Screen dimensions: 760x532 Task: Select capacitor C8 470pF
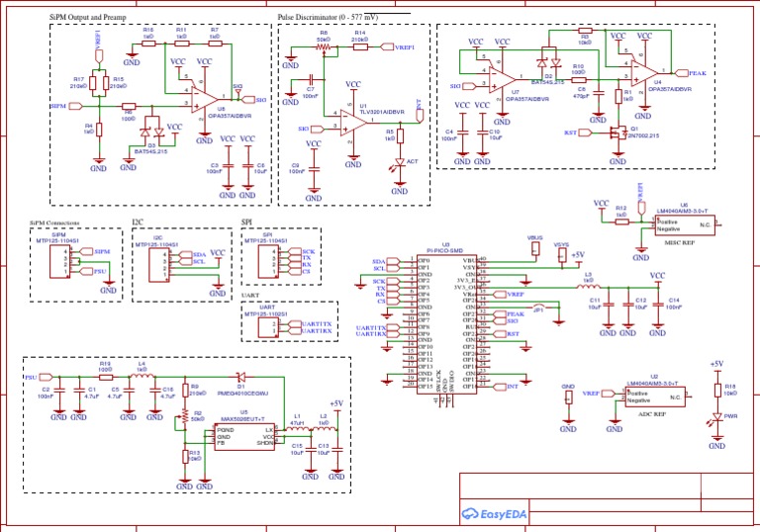click(x=599, y=92)
